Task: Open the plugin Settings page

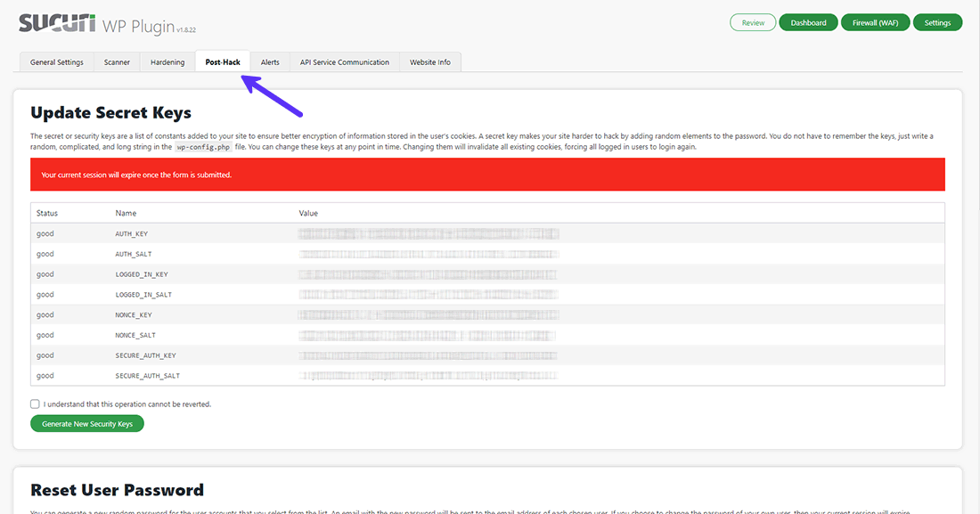Action: 937,21
